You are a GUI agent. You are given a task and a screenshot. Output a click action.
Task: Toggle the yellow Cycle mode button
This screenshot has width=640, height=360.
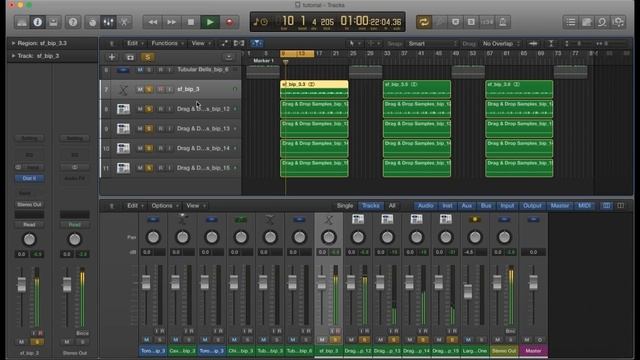pos(424,22)
